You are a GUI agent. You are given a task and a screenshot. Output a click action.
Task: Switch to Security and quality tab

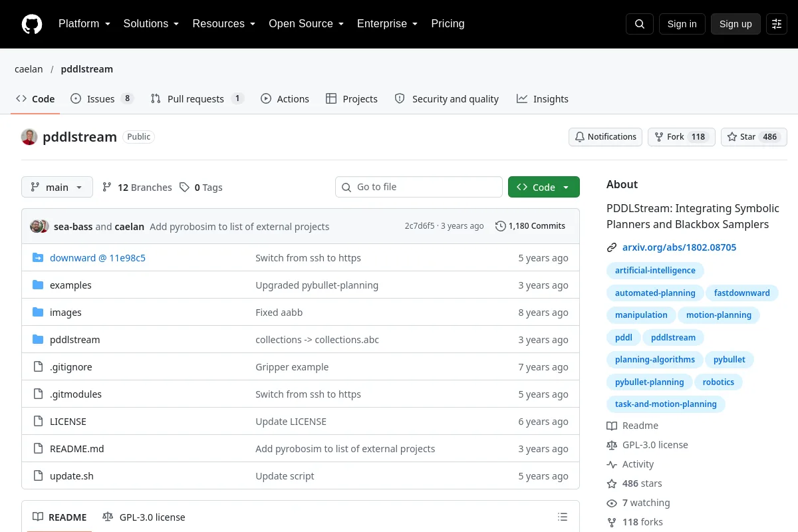tap(447, 99)
